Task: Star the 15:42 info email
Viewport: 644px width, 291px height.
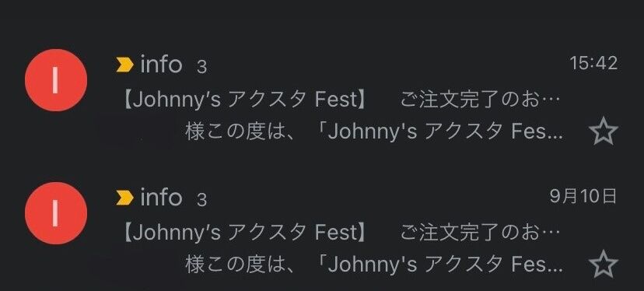Action: [603, 131]
